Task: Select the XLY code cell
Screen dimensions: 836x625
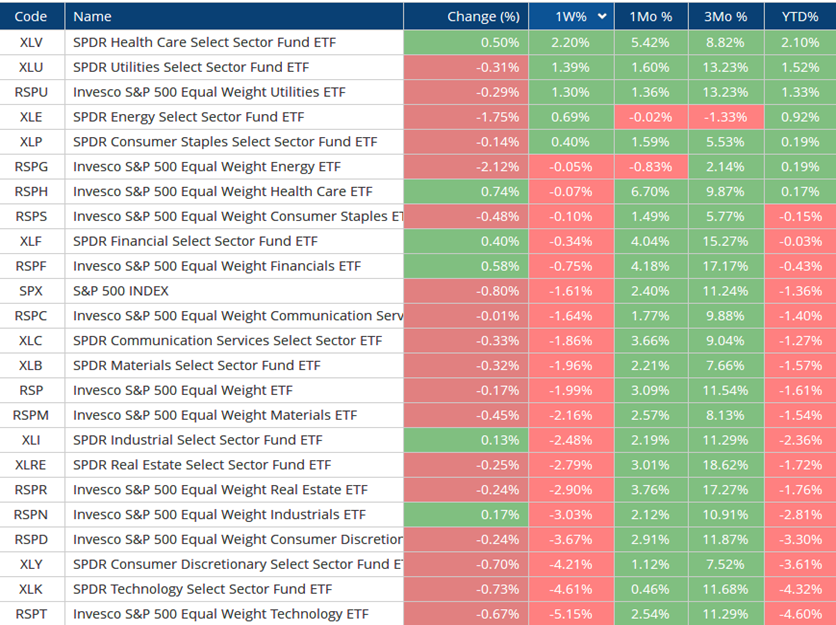Action: coord(31,565)
